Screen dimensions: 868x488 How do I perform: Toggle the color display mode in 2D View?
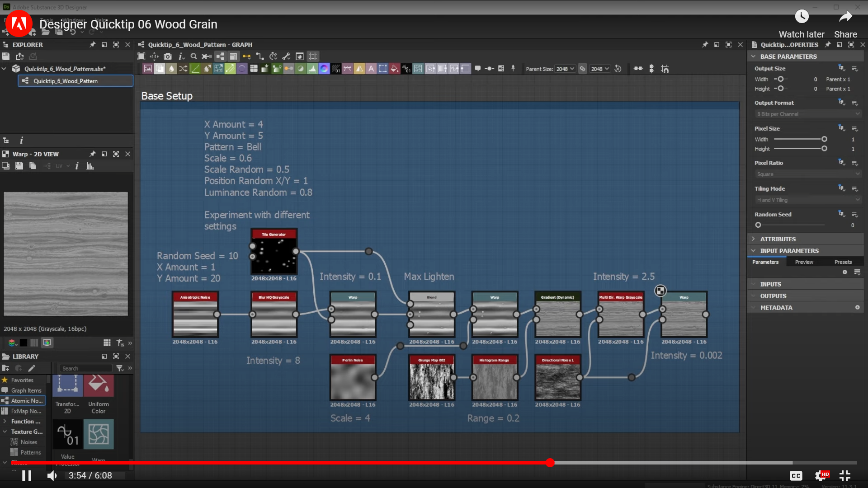click(47, 343)
